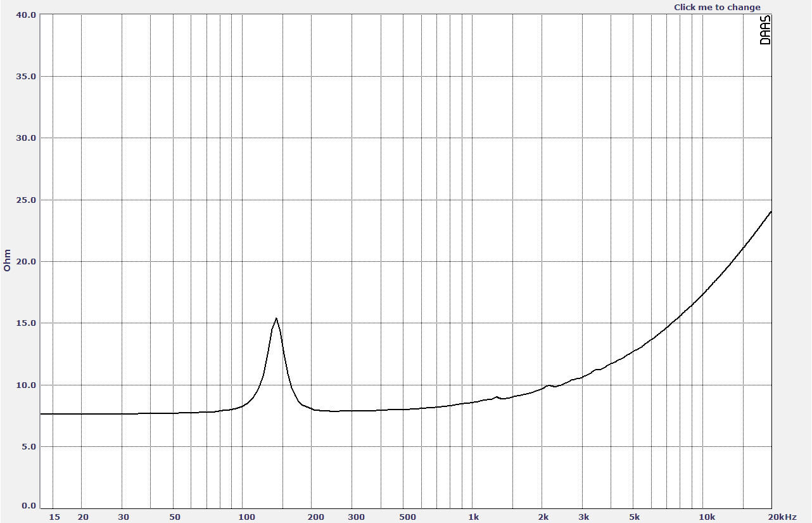Click the 500 frequency axis label
Screen dimensions: 812x523
[409, 517]
